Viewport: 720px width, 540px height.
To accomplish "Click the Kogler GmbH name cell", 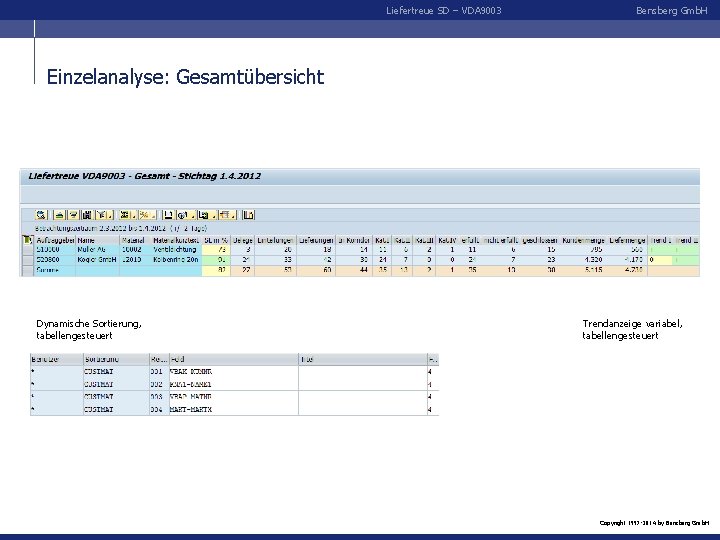I will (97, 260).
